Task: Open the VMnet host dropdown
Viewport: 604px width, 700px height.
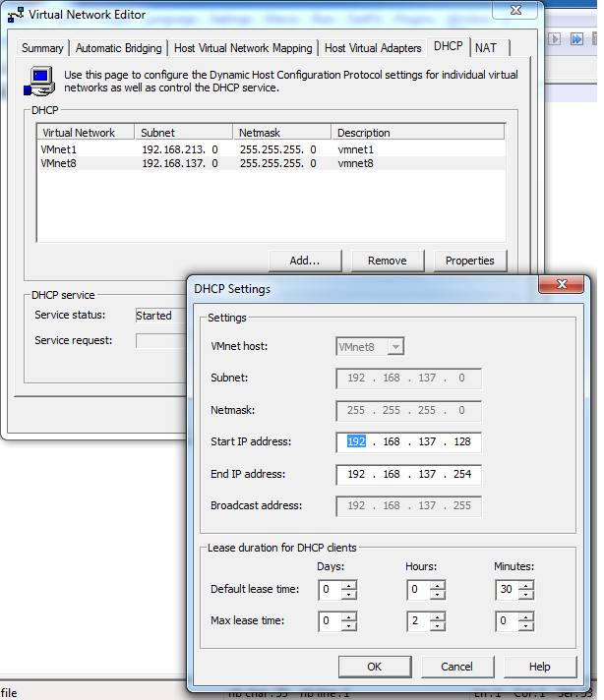Action: click(394, 346)
